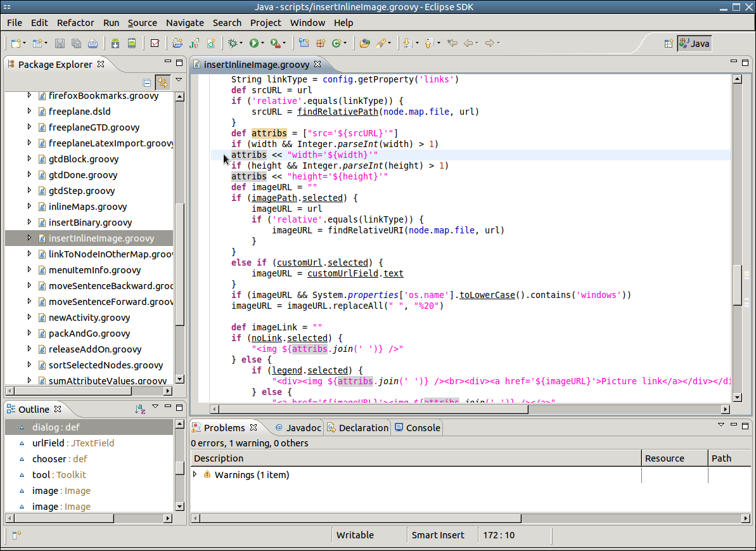Screen dimensions: 756x551
Task: Click the green Run button in toolbar
Action: (x=253, y=43)
